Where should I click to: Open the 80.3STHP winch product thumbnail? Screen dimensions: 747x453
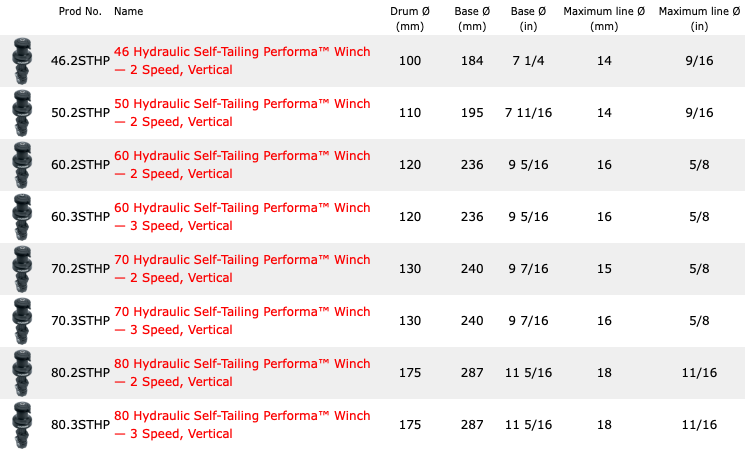pyautogui.click(x=22, y=424)
